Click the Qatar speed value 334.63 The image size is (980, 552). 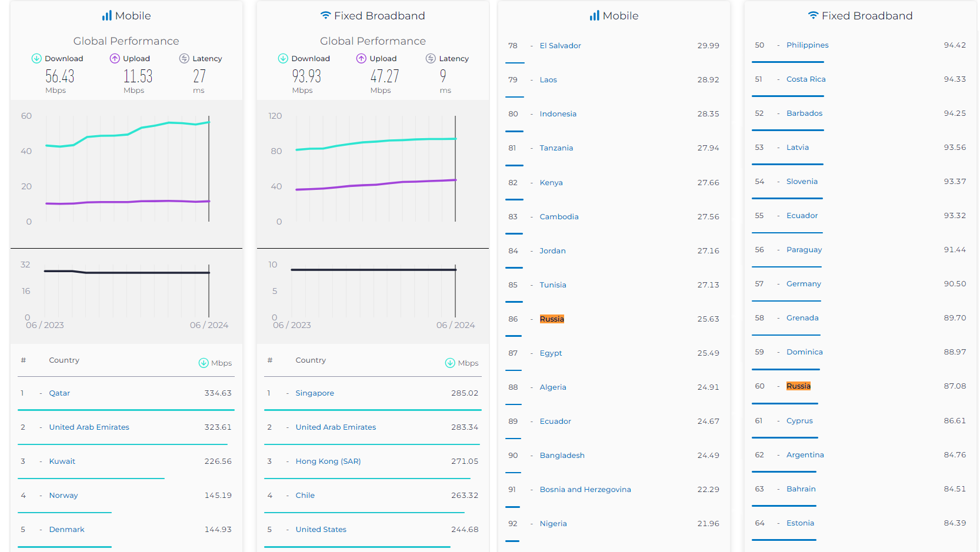coord(218,393)
